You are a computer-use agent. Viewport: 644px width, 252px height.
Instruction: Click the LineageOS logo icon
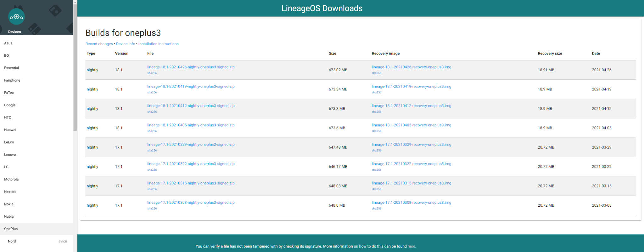16,17
